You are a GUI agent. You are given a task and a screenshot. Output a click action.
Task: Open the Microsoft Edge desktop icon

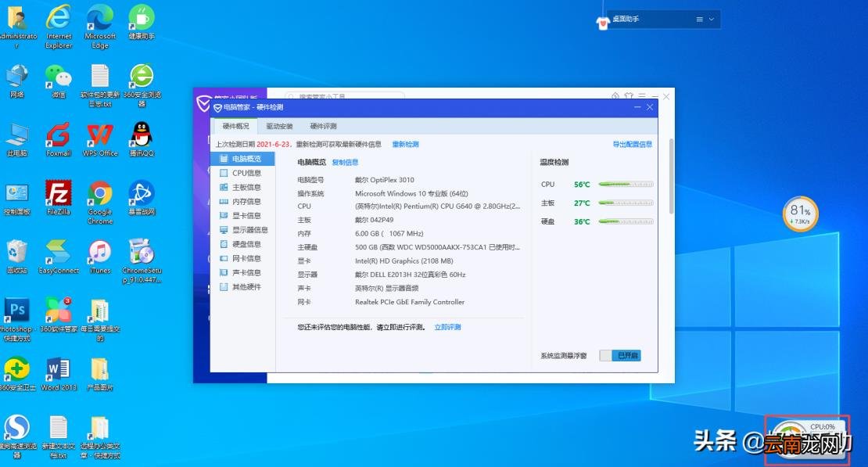point(99,26)
